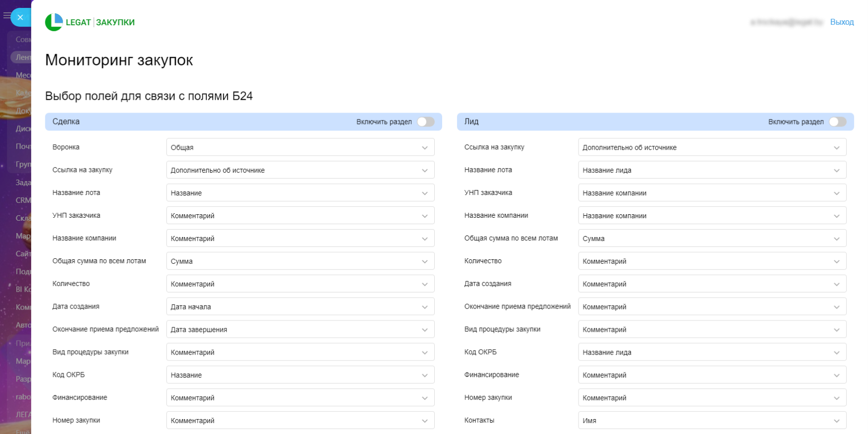Image resolution: width=868 pixels, height=434 pixels.
Task: Expand the Лид Общая сумма dropdown
Action: click(x=712, y=238)
